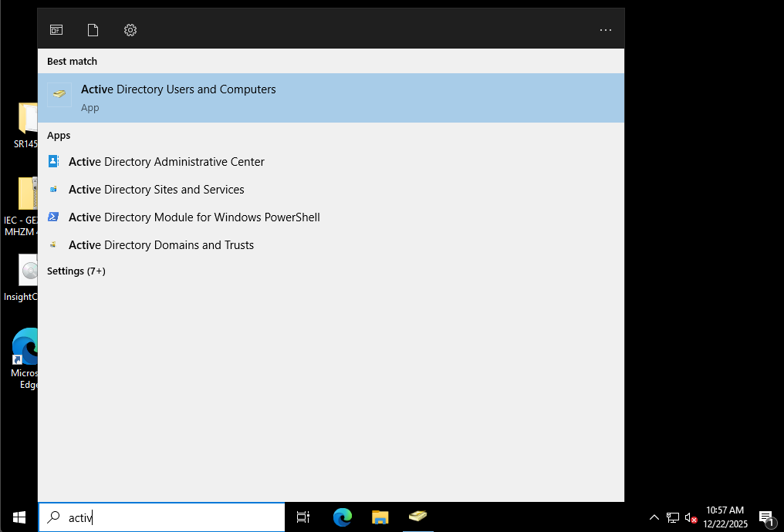
Task: Open network status tray icon
Action: [673, 517]
